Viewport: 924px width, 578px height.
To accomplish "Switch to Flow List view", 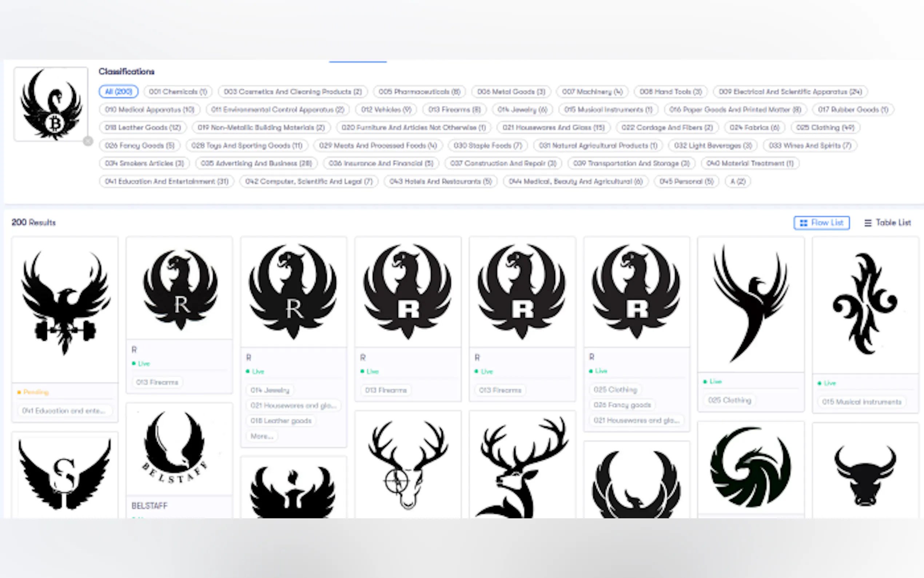I will [x=821, y=222].
